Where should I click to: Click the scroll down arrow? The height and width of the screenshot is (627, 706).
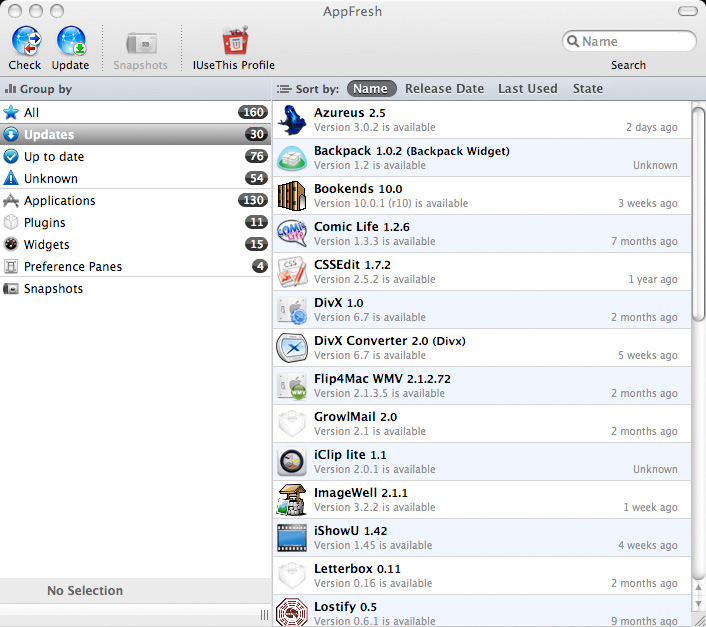tap(698, 603)
